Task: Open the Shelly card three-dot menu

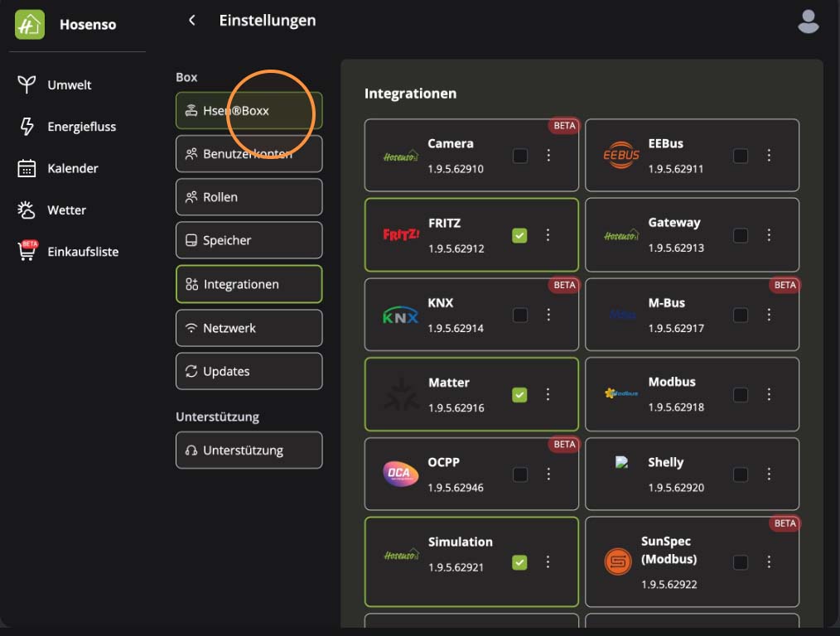Action: pyautogui.click(x=769, y=474)
